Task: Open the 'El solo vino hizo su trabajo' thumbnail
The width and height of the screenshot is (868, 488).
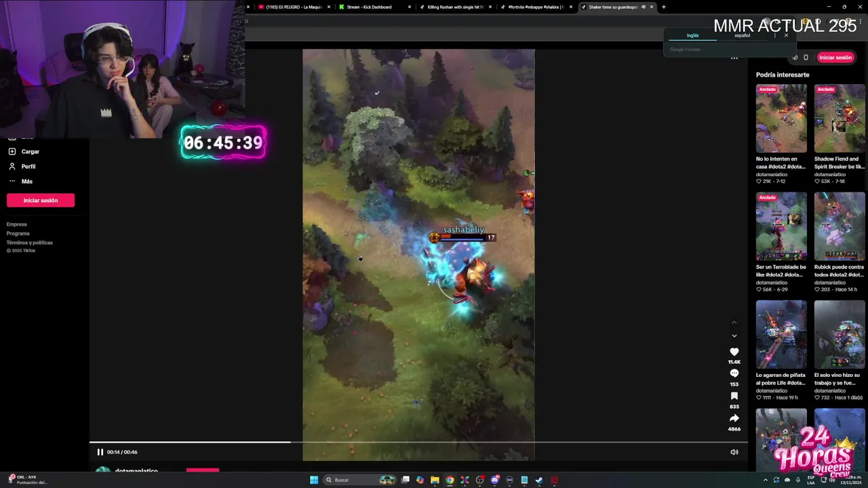Action: pos(840,334)
